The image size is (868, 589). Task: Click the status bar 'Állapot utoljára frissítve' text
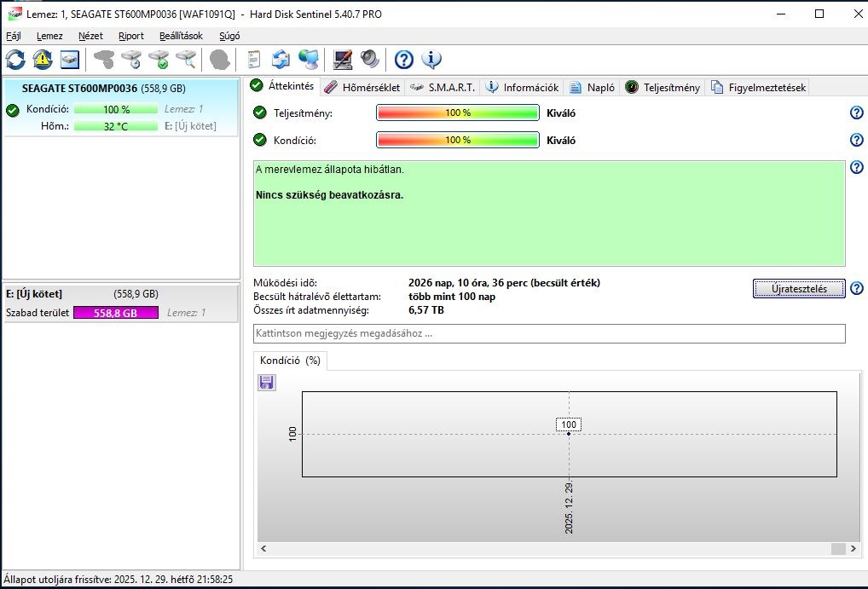pos(118,580)
